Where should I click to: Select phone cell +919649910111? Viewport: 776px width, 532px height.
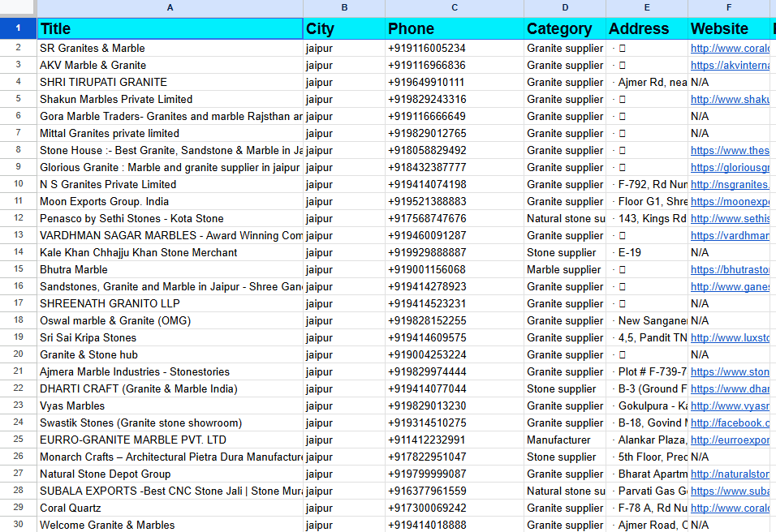pos(455,82)
